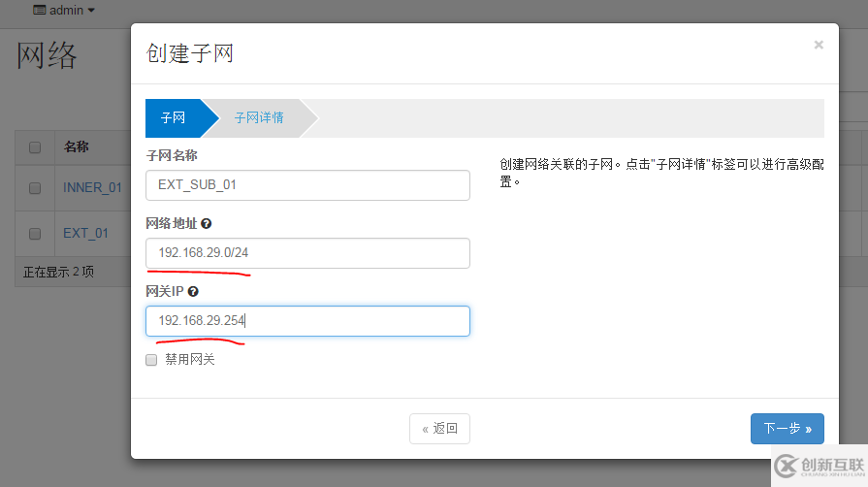This screenshot has width=868, height=487.
Task: Open the admin dropdown arrow
Action: click(91, 10)
